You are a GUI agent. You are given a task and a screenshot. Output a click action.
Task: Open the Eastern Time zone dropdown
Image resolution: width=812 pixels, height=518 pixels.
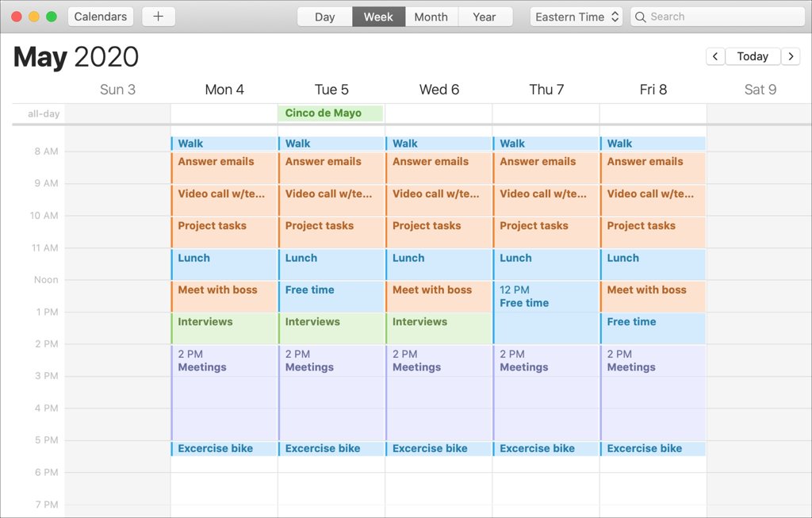coord(577,17)
